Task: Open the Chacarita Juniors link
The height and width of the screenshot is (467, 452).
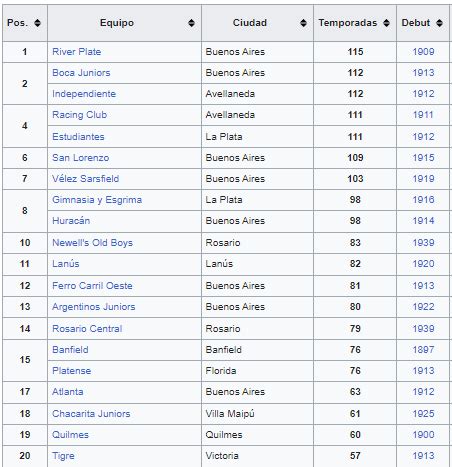Action: click(91, 414)
